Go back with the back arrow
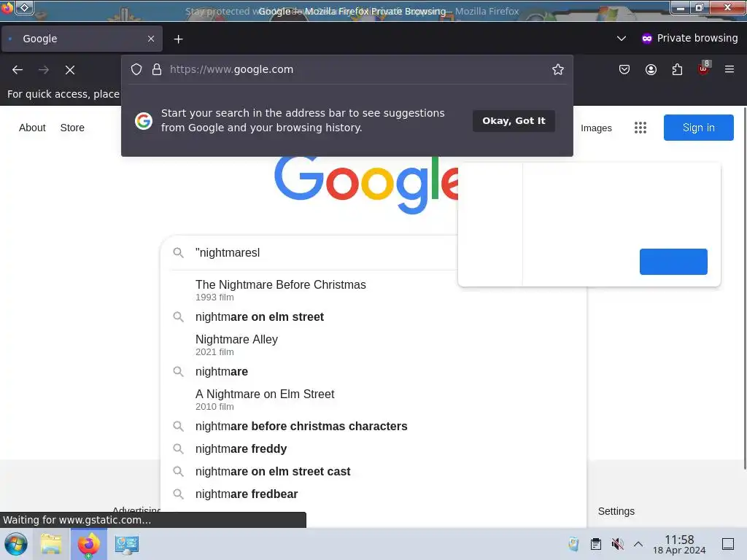 tap(18, 70)
